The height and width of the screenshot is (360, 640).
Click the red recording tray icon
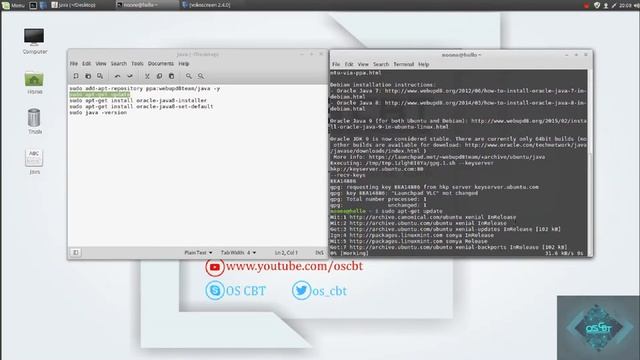(x=587, y=5)
